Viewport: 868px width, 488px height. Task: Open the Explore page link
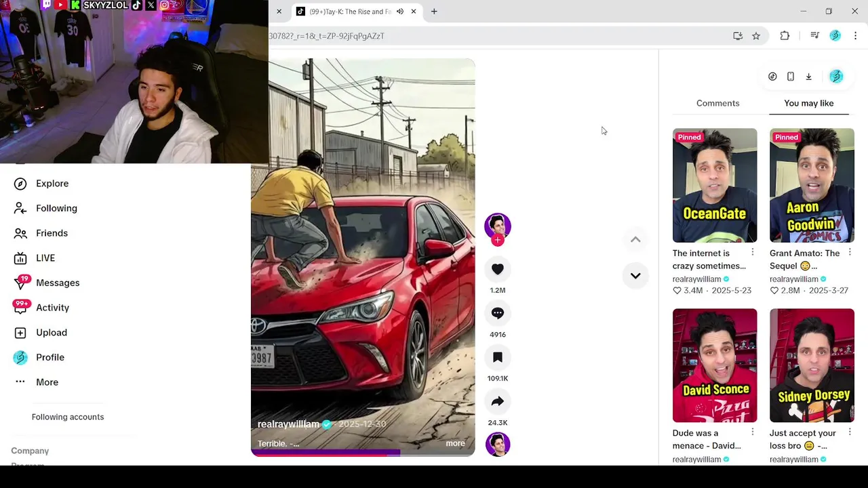point(52,184)
